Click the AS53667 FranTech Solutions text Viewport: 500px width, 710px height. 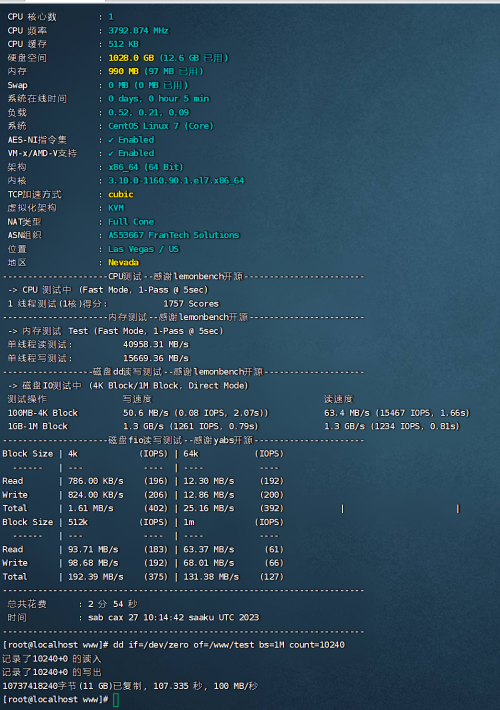tap(173, 235)
